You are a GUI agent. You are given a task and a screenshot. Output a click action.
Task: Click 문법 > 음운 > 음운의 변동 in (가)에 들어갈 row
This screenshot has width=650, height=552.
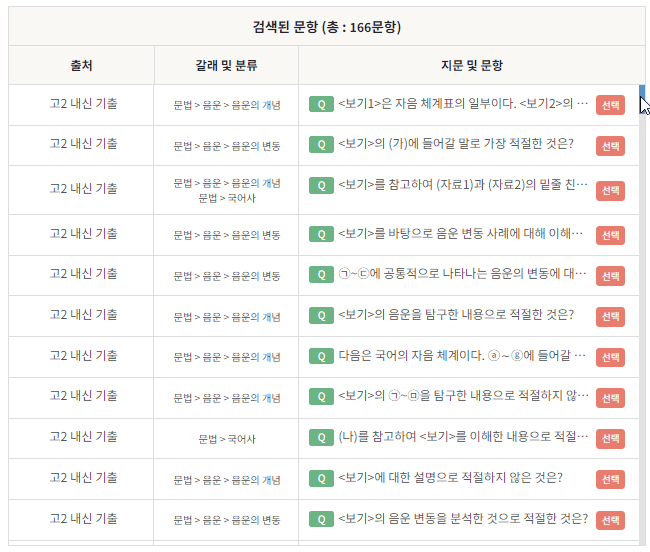click(227, 146)
